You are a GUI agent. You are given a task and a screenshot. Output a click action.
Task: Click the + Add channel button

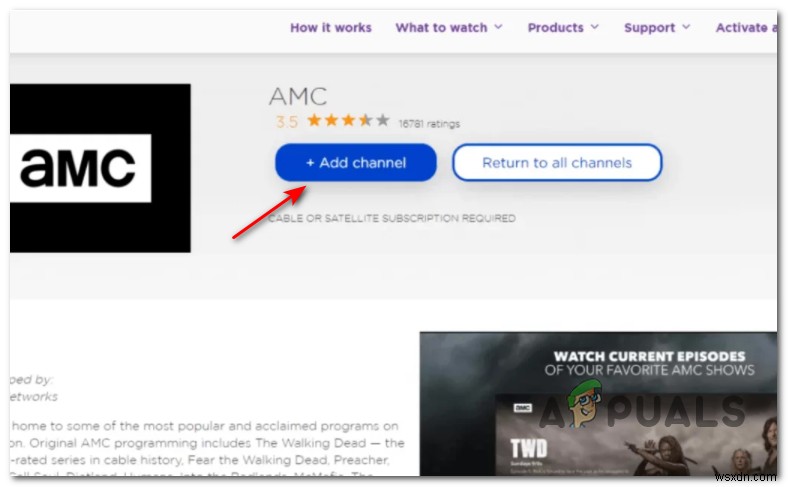tap(356, 162)
